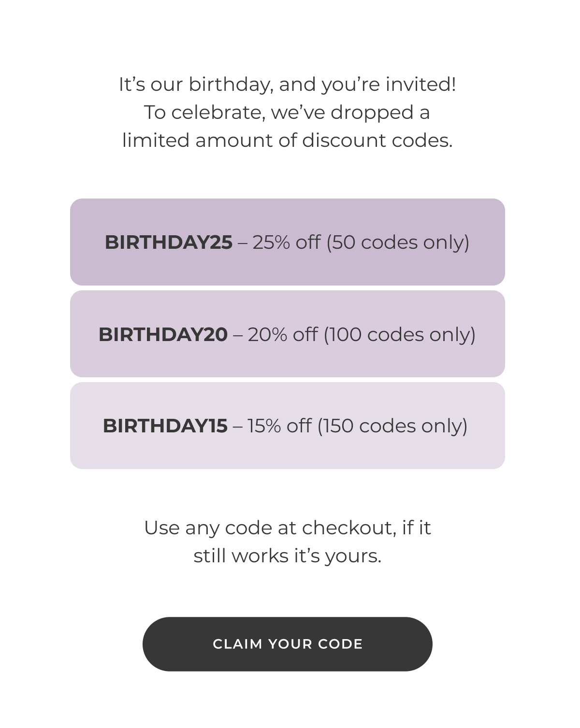Click the dark rounded button background
Image resolution: width=580 pixels, height=728 pixels.
[288, 643]
